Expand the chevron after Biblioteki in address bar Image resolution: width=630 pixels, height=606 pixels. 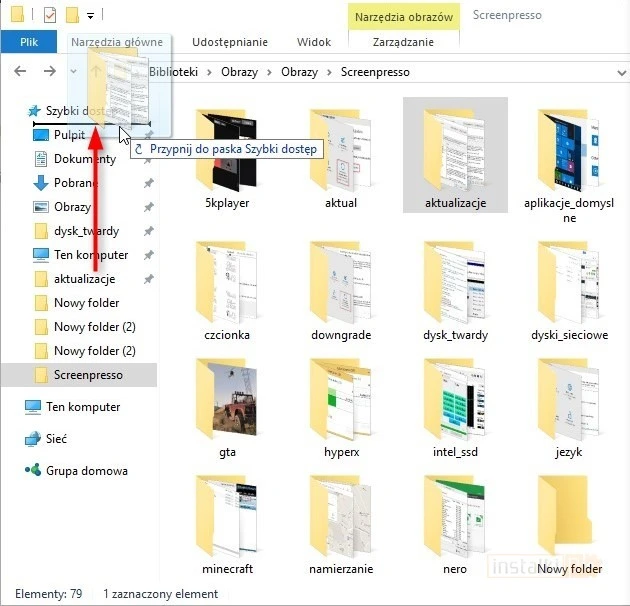[x=210, y=72]
